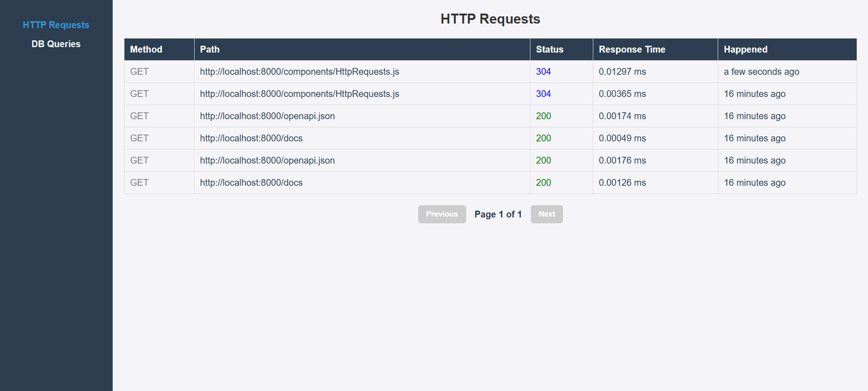Viewport: 868px width, 391px height.
Task: Click the Path column header
Action: (210, 49)
